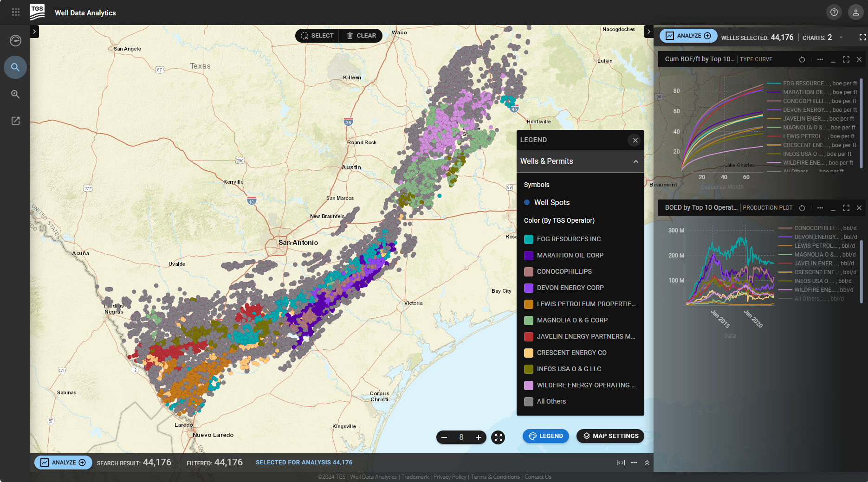Collapse the Wells & Permits section
This screenshot has width=868, height=482.
pyautogui.click(x=635, y=161)
